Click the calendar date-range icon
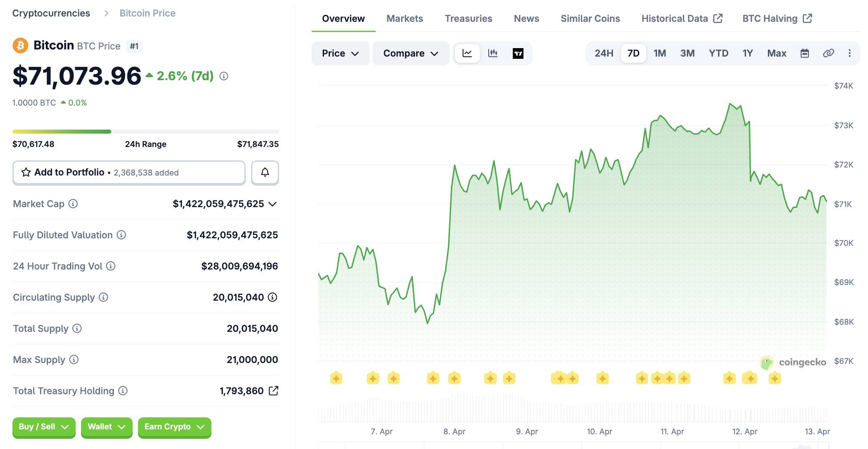 click(x=804, y=53)
